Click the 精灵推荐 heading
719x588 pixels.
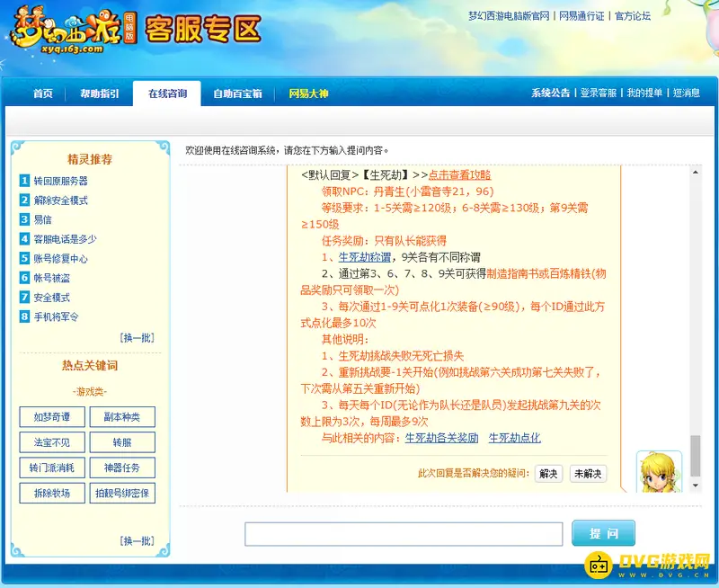tap(90, 159)
